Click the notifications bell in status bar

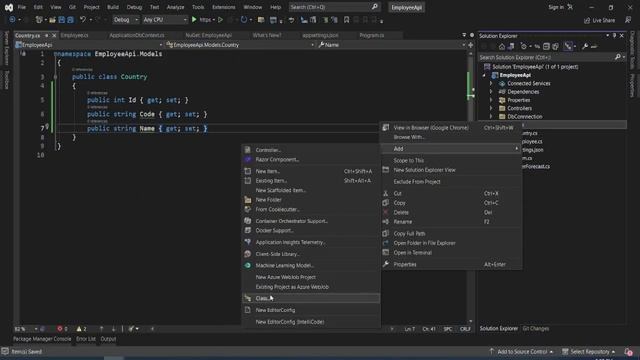(x=629, y=351)
